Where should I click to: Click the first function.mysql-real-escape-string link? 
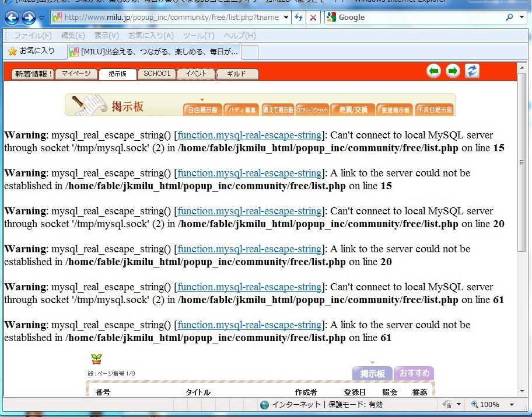point(249,135)
